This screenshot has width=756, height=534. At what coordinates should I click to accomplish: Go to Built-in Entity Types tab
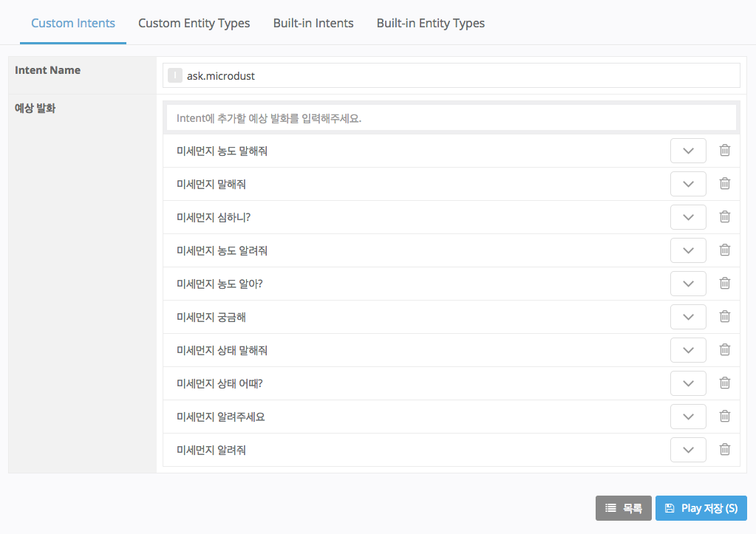click(x=430, y=23)
